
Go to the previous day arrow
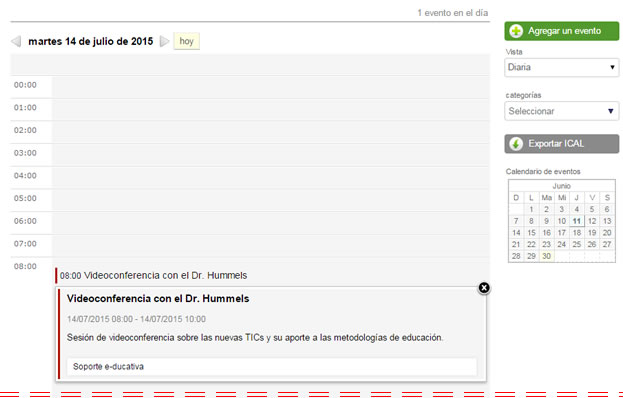pos(16,41)
